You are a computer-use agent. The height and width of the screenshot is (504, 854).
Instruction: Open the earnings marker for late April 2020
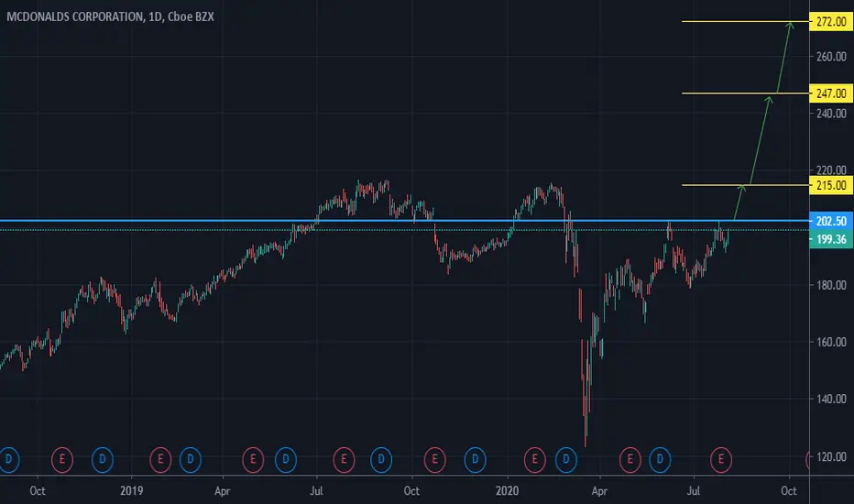coord(630,460)
